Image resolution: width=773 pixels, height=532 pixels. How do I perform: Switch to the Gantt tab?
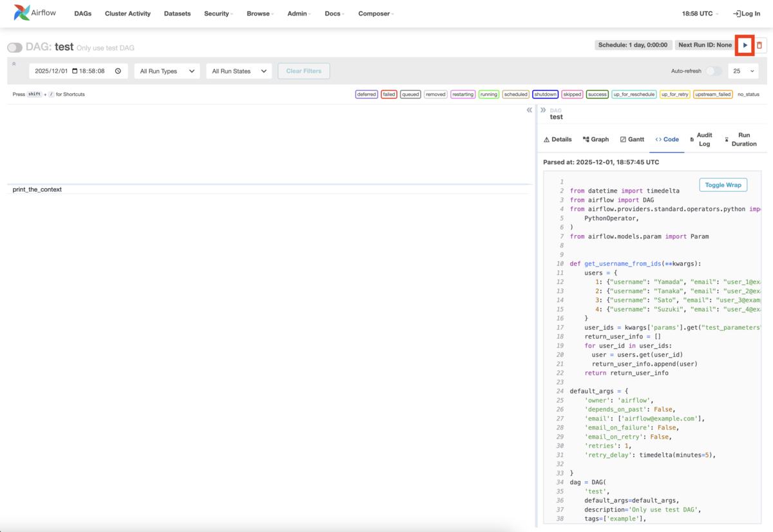(632, 139)
